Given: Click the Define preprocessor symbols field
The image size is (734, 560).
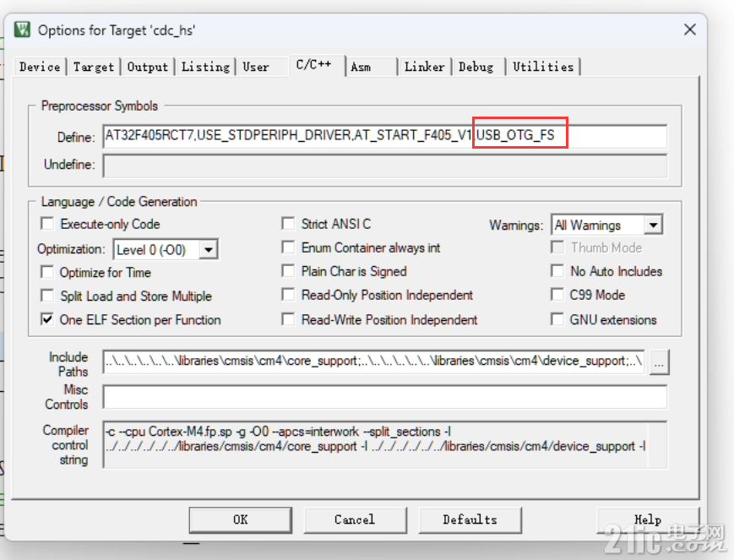Looking at the screenshot, I should pos(385,136).
